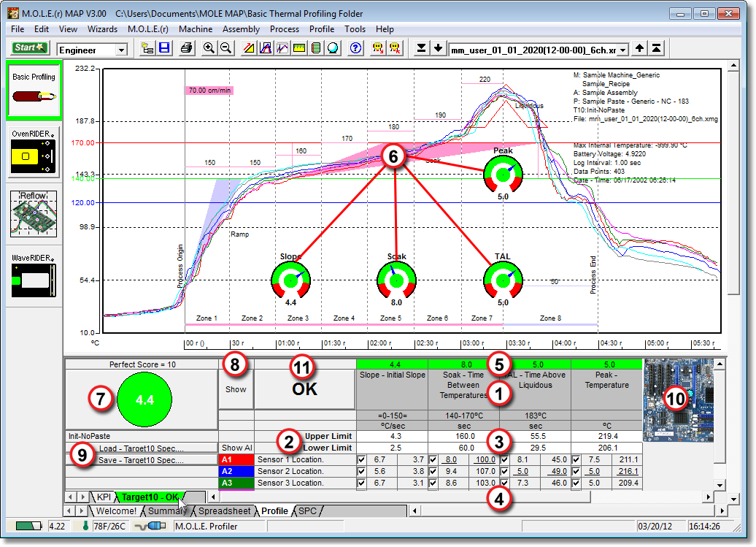Click the first yellow face wizard icon

378,48
